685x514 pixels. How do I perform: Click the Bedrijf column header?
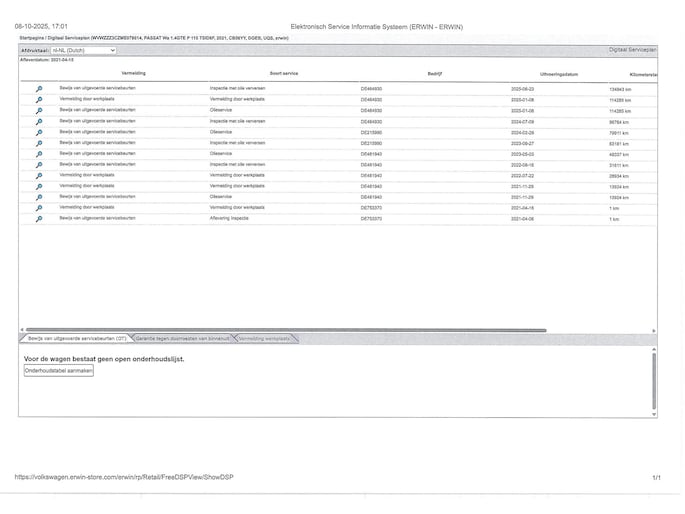[x=435, y=74]
